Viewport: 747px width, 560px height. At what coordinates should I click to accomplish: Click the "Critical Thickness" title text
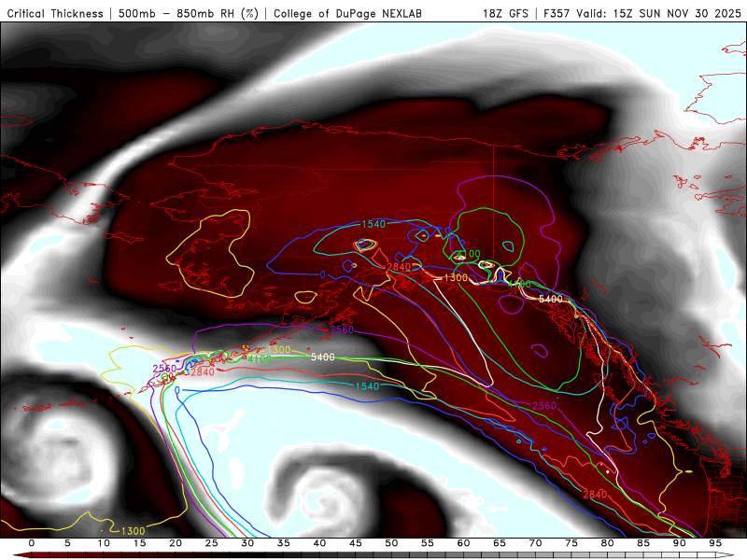55,13
